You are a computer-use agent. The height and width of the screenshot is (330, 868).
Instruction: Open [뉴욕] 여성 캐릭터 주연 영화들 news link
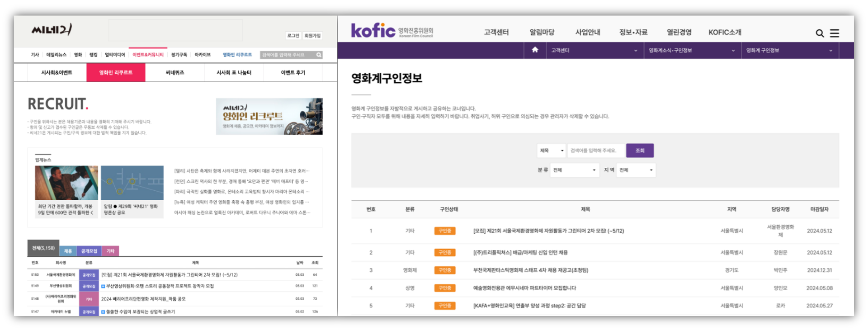(242, 202)
